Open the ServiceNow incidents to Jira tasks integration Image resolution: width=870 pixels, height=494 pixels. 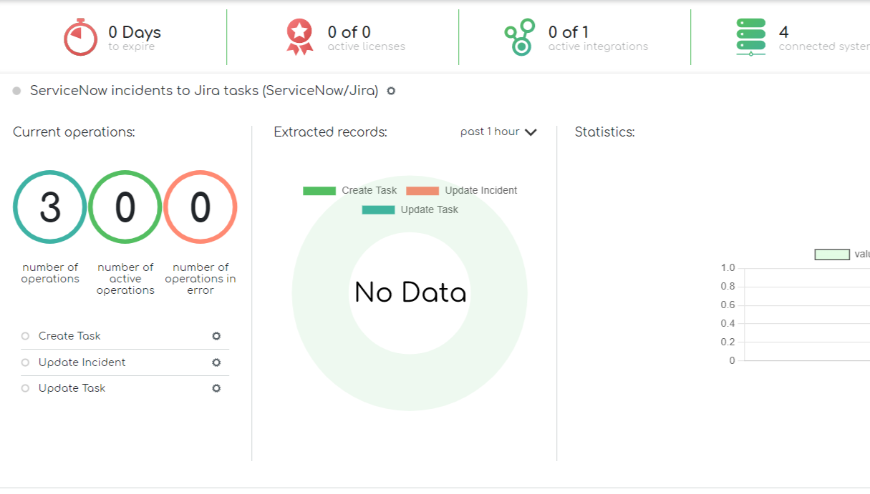click(x=204, y=91)
